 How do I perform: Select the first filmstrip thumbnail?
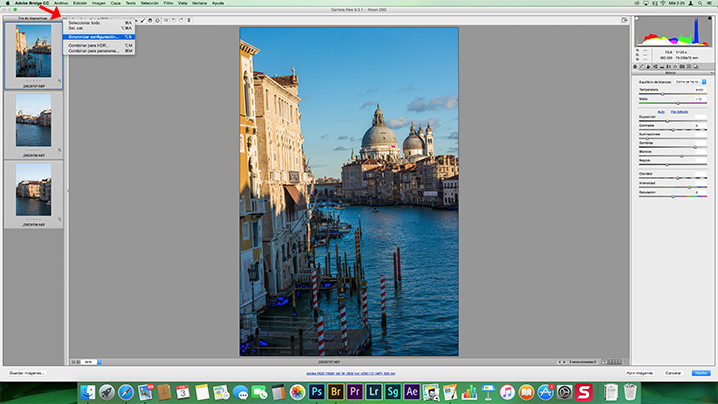pos(33,51)
